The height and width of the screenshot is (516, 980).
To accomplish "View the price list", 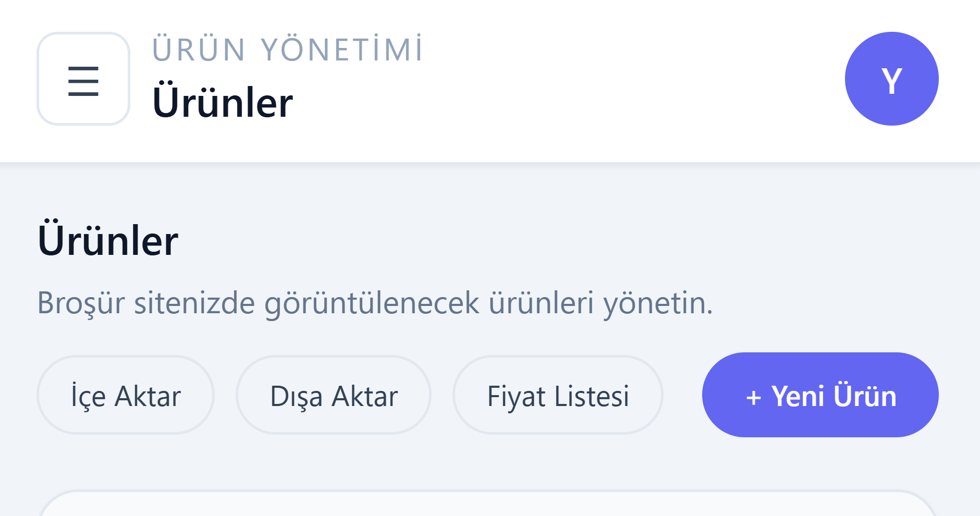I will coord(558,395).
